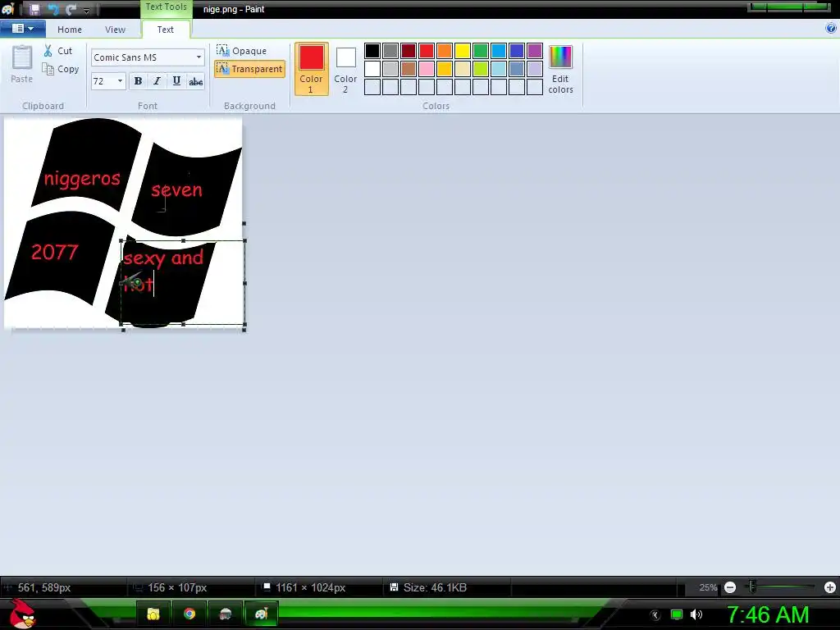This screenshot has width=840, height=630.
Task: Toggle bold formatting
Action: point(138,81)
